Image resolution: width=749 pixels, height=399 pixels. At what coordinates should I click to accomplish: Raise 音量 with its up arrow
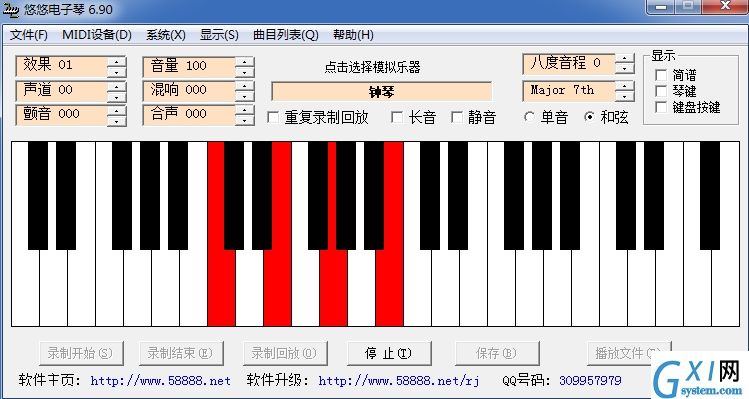click(245, 61)
